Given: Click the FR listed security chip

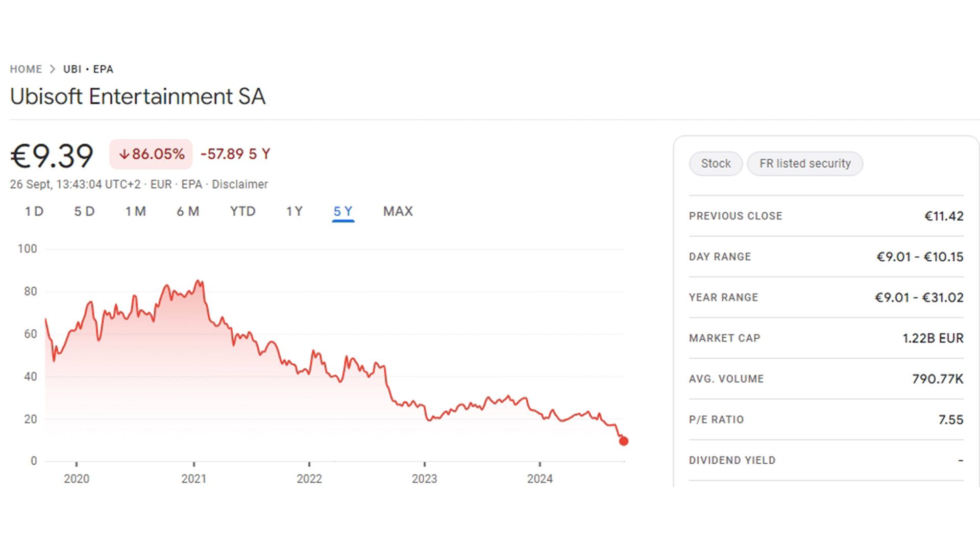Looking at the screenshot, I should 805,164.
